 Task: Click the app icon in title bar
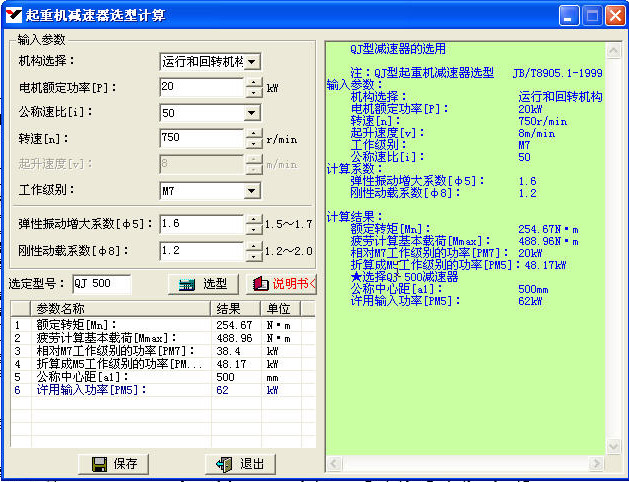click(x=13, y=15)
